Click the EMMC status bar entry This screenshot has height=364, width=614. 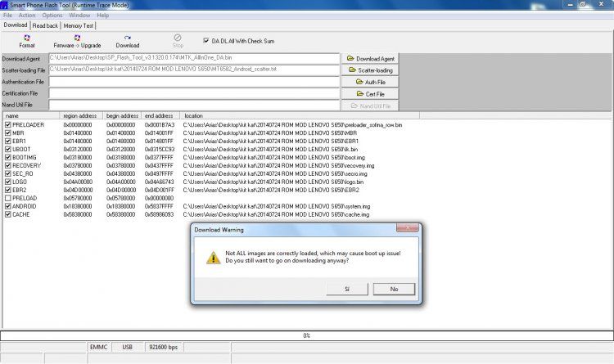99,347
